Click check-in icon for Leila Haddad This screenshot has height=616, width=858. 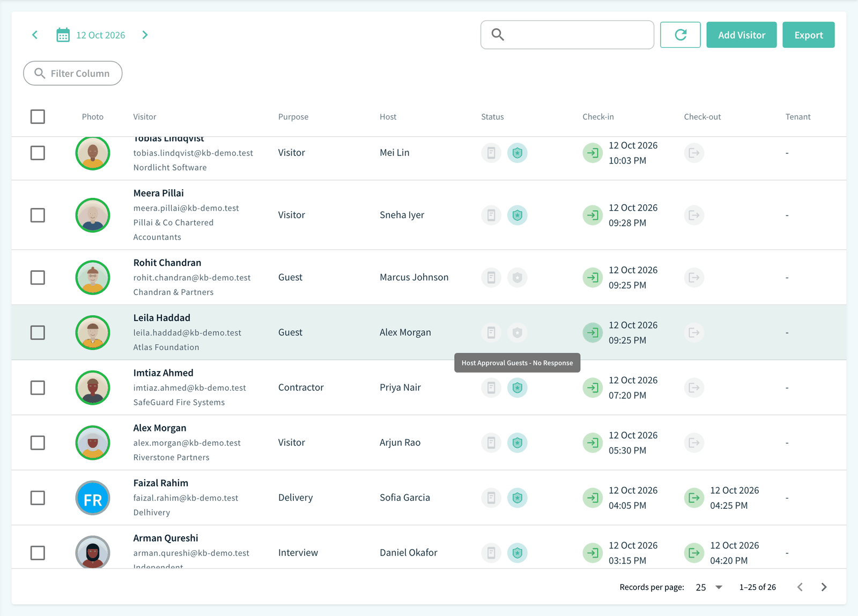[593, 332]
